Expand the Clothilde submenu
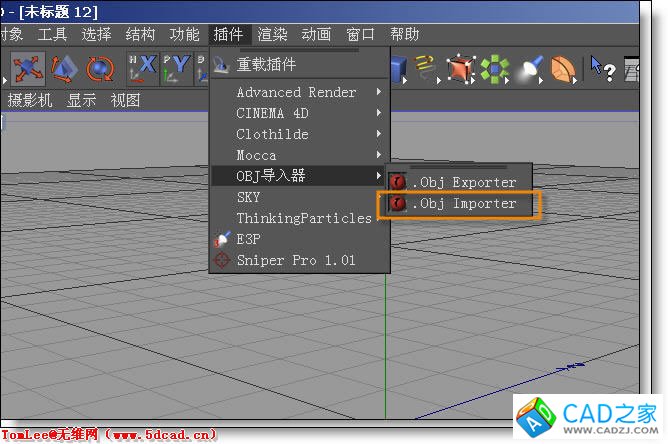668x444 pixels. [300, 134]
